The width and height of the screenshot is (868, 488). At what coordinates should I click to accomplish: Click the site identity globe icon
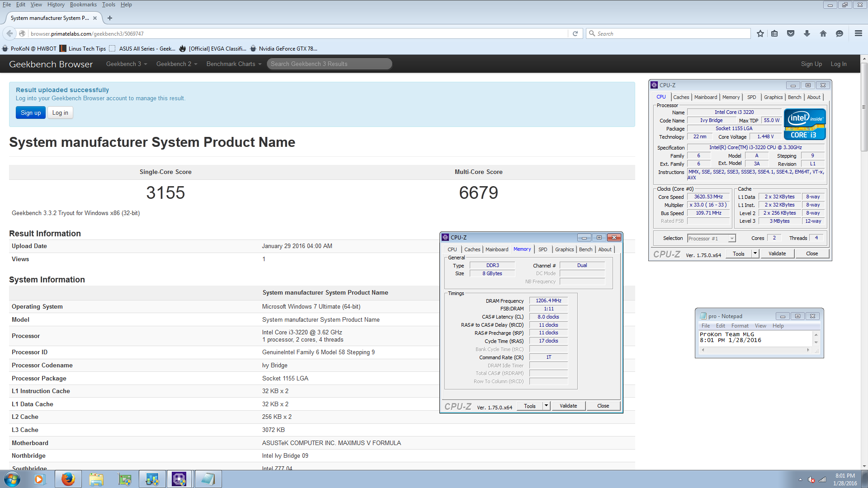point(22,33)
